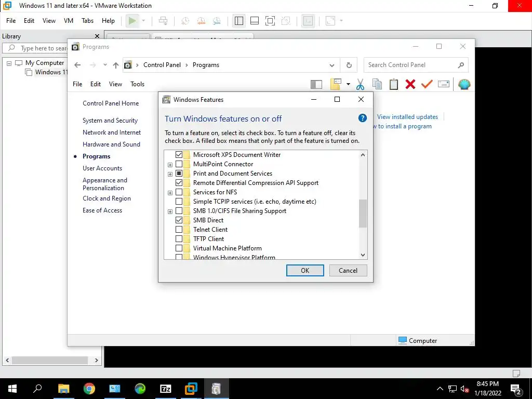Viewport: 532px width, 399px height.
Task: Open System and Security category
Action: (110, 121)
